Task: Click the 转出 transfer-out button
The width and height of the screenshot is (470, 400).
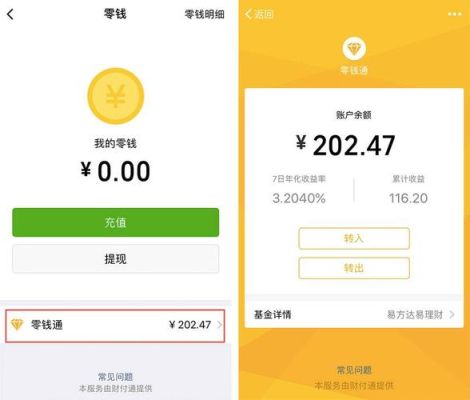Action: pyautogui.click(x=354, y=268)
